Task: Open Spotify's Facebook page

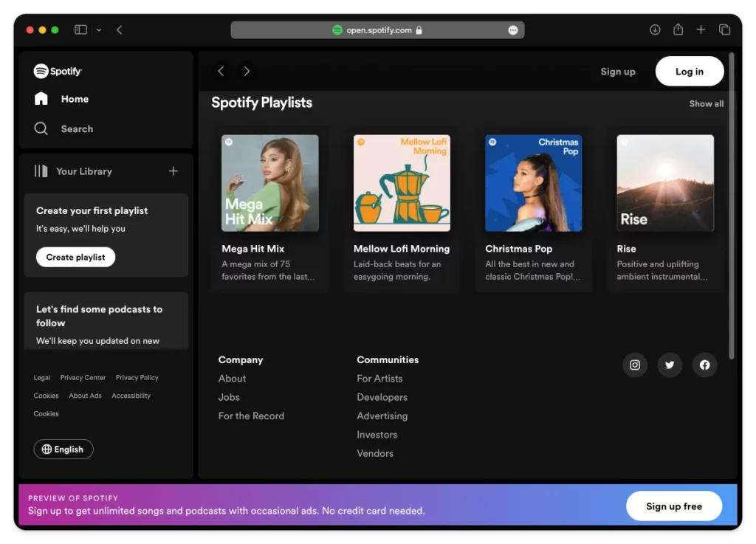Action: (x=704, y=365)
